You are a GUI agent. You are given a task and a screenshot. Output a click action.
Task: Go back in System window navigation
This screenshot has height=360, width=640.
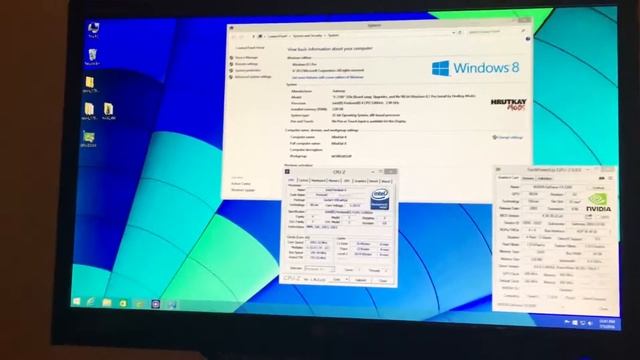point(233,36)
